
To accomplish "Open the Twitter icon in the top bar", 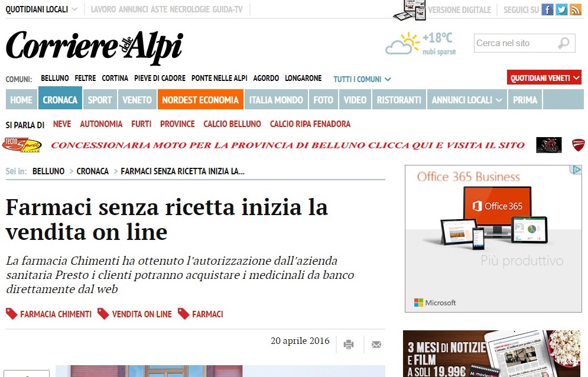I will (561, 9).
